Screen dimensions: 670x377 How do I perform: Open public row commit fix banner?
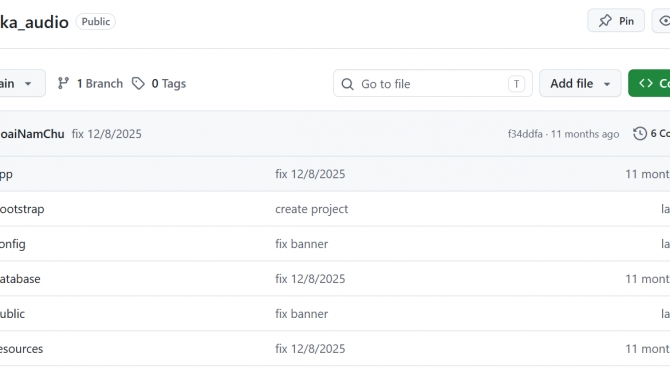point(301,314)
